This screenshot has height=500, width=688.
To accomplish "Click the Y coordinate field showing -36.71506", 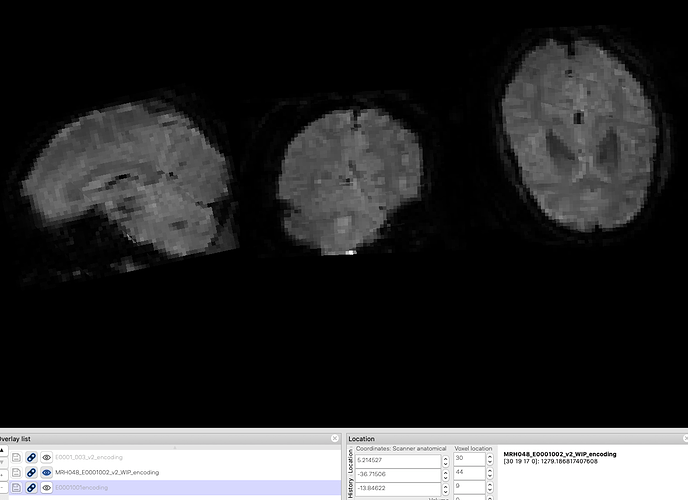I will coord(398,475).
